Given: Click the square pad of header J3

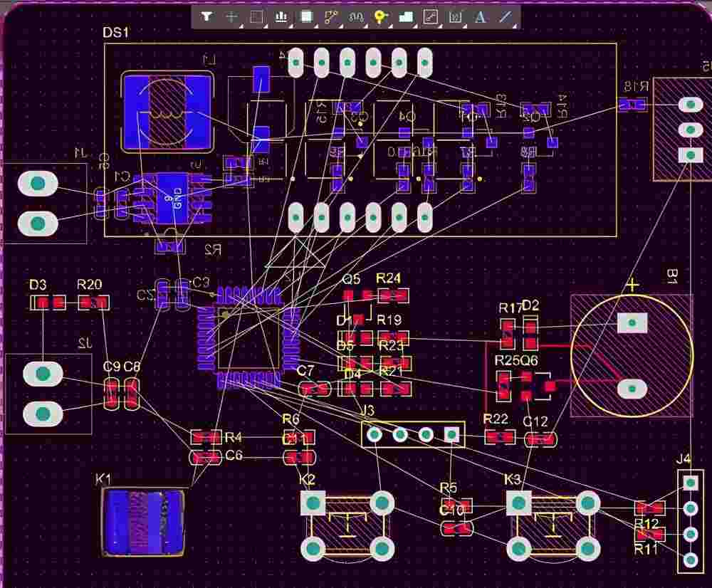Looking at the screenshot, I should [451, 434].
